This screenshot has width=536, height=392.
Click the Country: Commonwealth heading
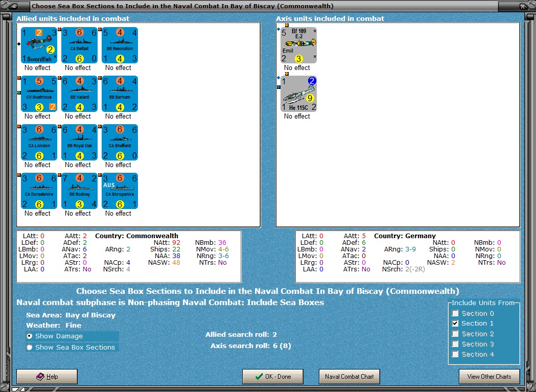click(x=137, y=236)
